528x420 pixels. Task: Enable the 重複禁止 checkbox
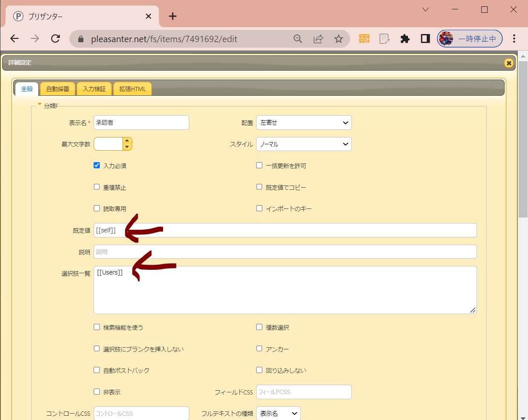pos(97,187)
